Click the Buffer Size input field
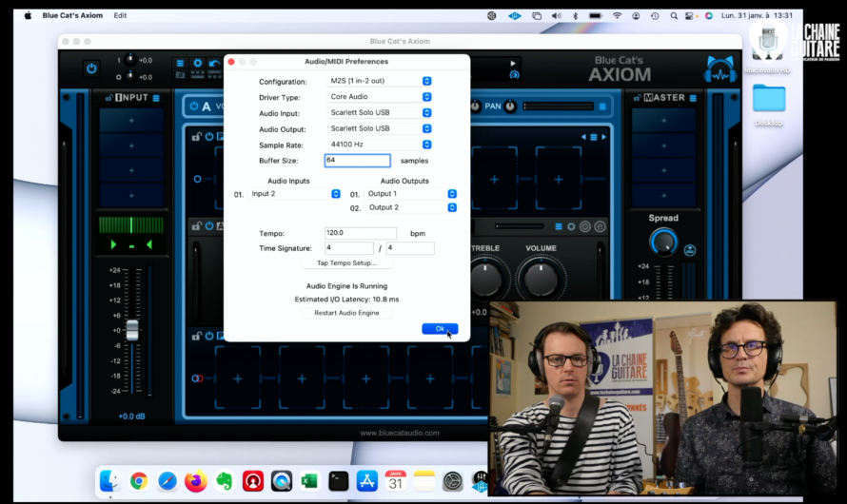 coord(357,161)
